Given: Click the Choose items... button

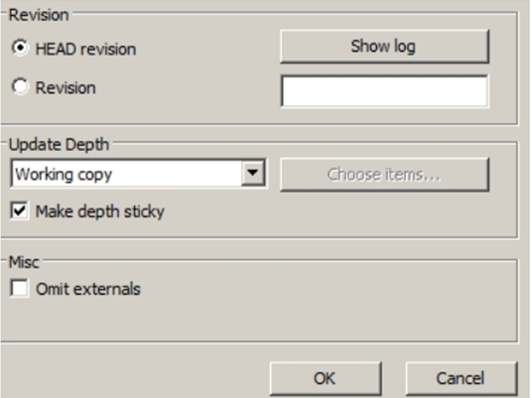Looking at the screenshot, I should (384, 175).
